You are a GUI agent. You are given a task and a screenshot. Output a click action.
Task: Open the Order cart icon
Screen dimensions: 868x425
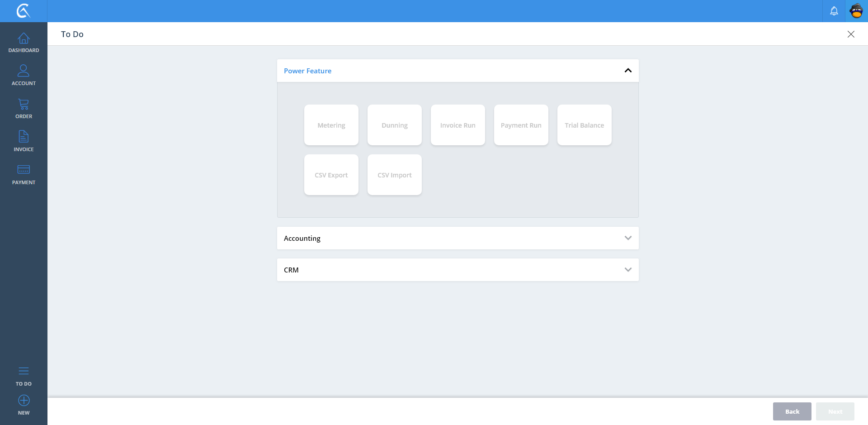point(24,105)
